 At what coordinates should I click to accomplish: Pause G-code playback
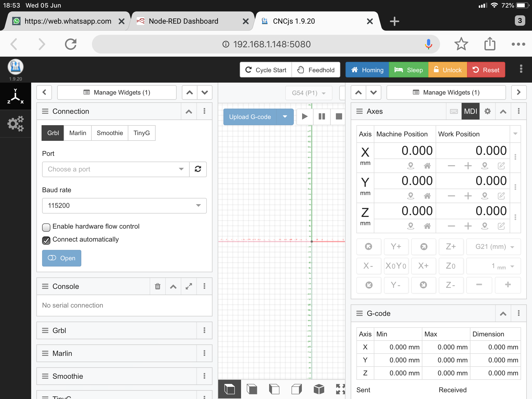322,117
